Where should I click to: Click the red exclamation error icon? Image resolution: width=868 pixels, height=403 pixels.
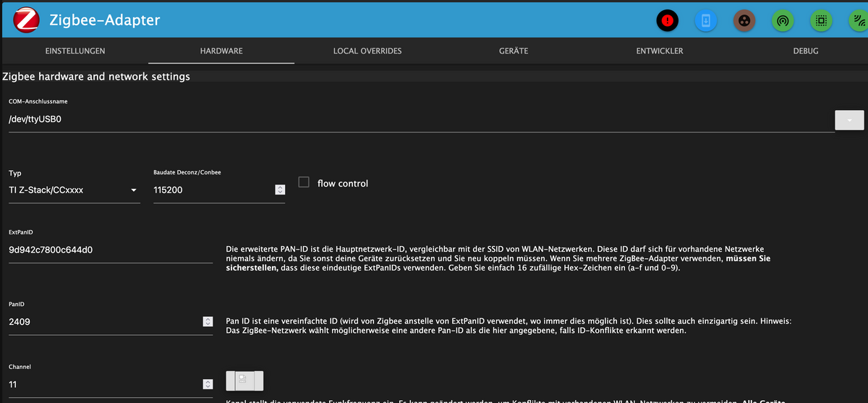(668, 21)
